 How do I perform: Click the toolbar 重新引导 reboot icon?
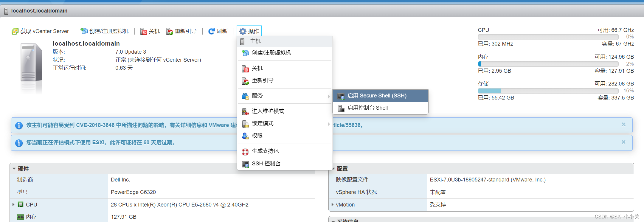coord(170,31)
